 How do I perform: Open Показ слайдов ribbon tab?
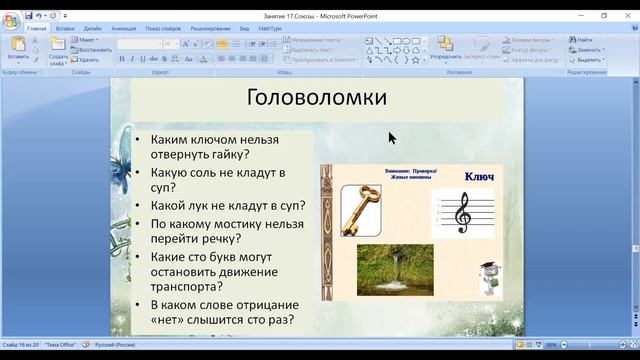(163, 29)
